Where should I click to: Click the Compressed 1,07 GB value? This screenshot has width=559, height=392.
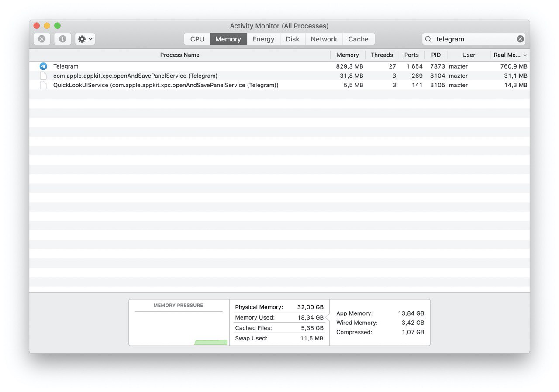pyautogui.click(x=413, y=332)
